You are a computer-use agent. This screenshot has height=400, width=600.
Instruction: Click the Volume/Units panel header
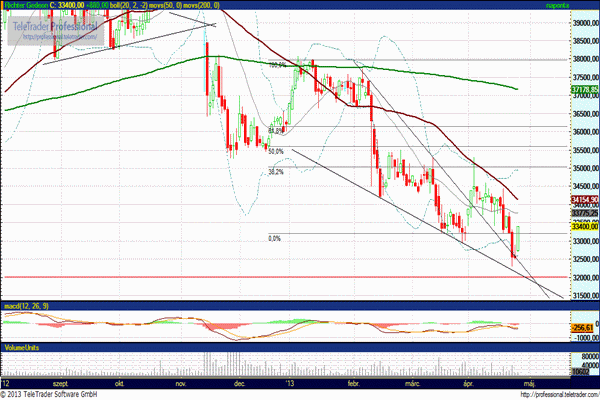pos(23,346)
